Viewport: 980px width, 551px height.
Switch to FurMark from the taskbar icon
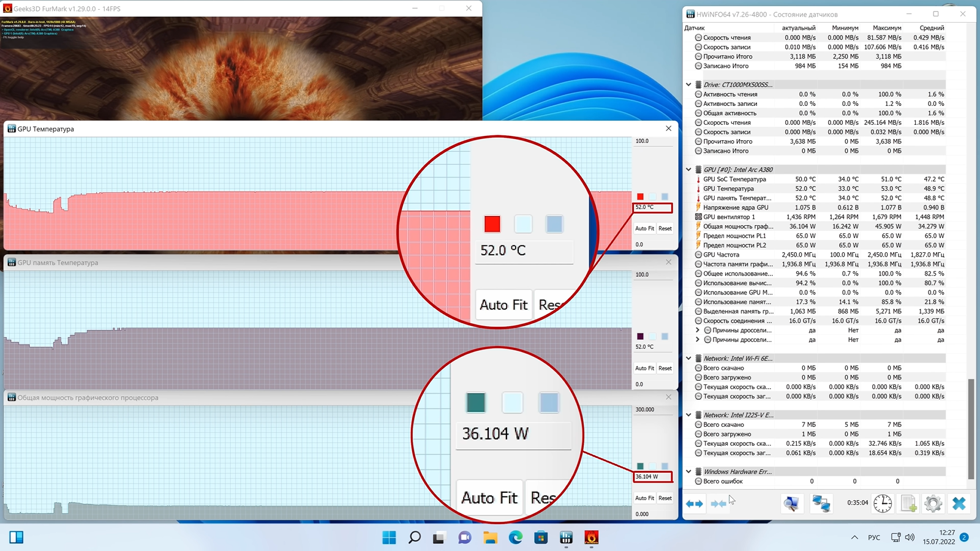(x=591, y=538)
